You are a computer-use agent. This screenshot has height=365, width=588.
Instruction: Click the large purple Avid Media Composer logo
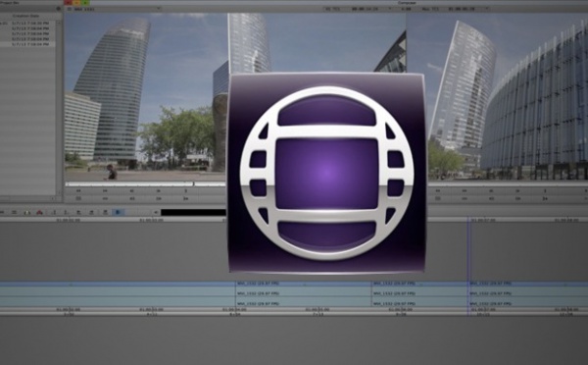tap(326, 173)
